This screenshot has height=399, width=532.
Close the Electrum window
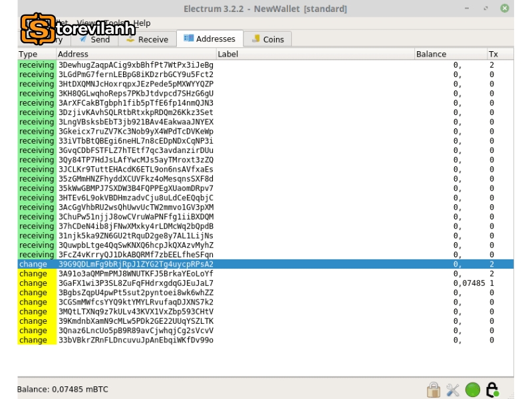tap(505, 8)
